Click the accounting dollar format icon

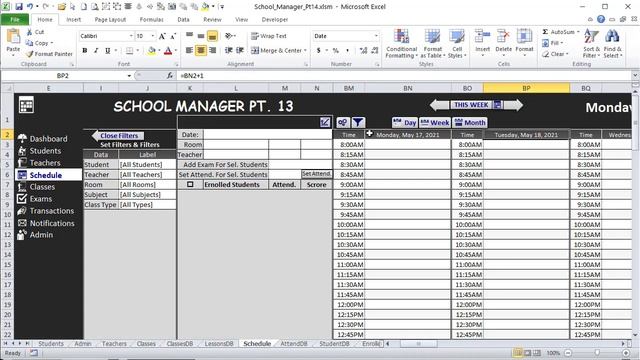(x=318, y=51)
